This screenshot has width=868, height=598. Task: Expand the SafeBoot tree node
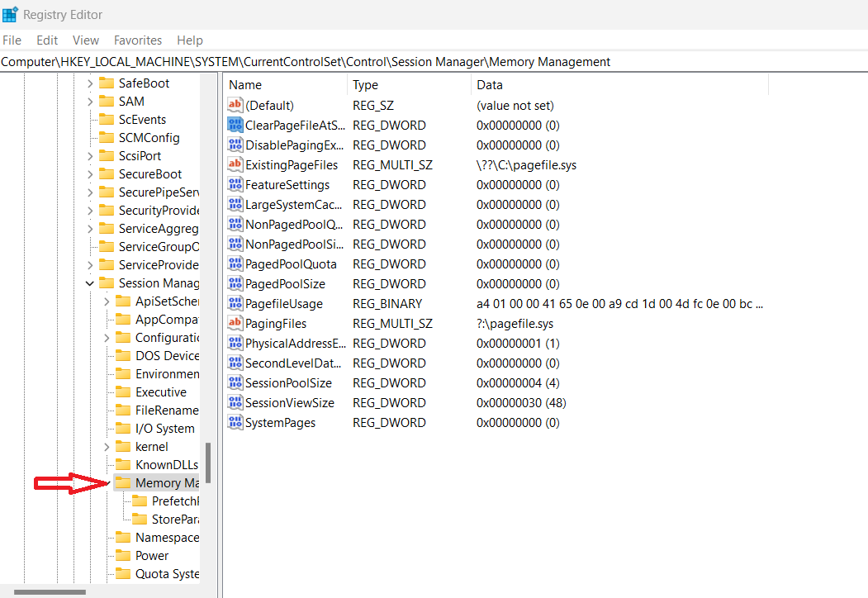[90, 83]
